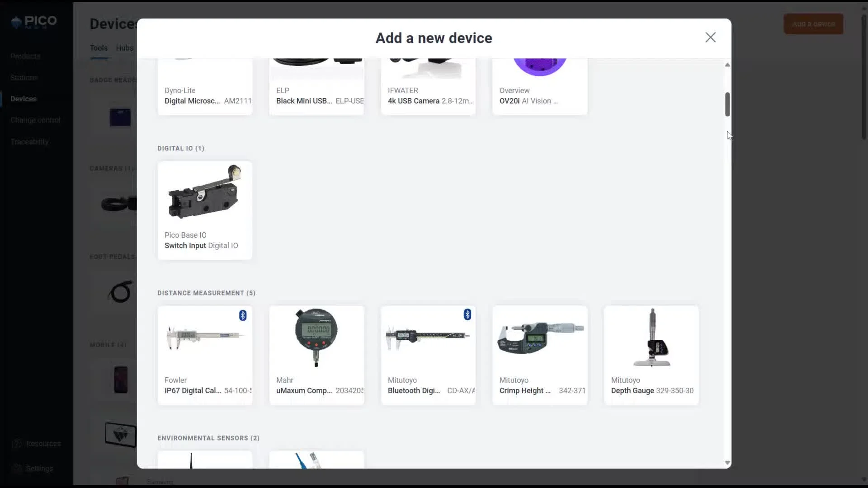This screenshot has width=868, height=488.
Task: Click the Environmental Sensors (2) heading
Action: coord(208,438)
